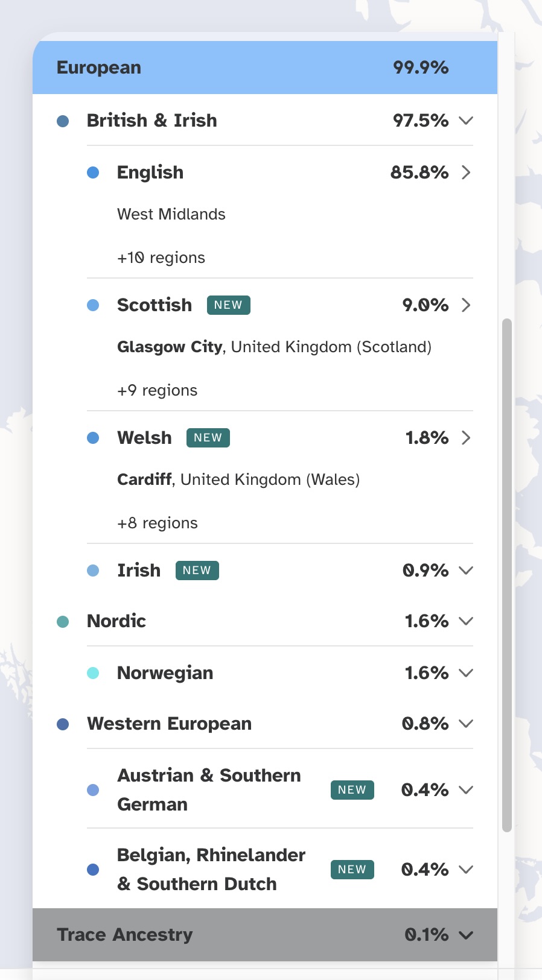Image resolution: width=542 pixels, height=980 pixels.
Task: Toggle the Western European chevron
Action: pos(465,724)
